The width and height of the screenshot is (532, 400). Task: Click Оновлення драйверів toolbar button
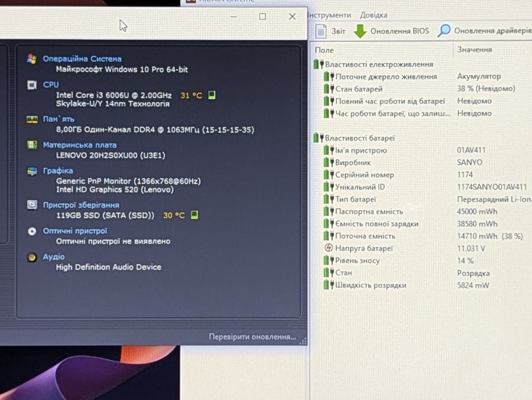coord(484,31)
